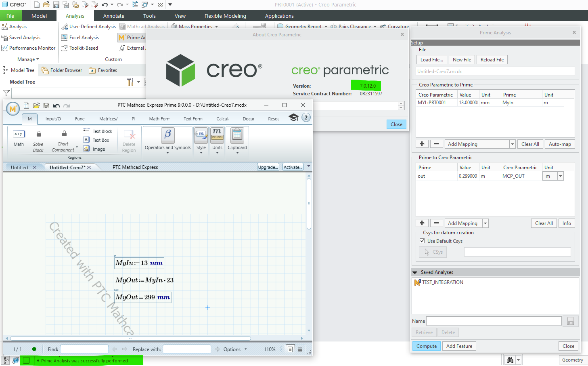Click Save icon in Mathcad title bar
Screen dimensions: 588x366
point(46,105)
